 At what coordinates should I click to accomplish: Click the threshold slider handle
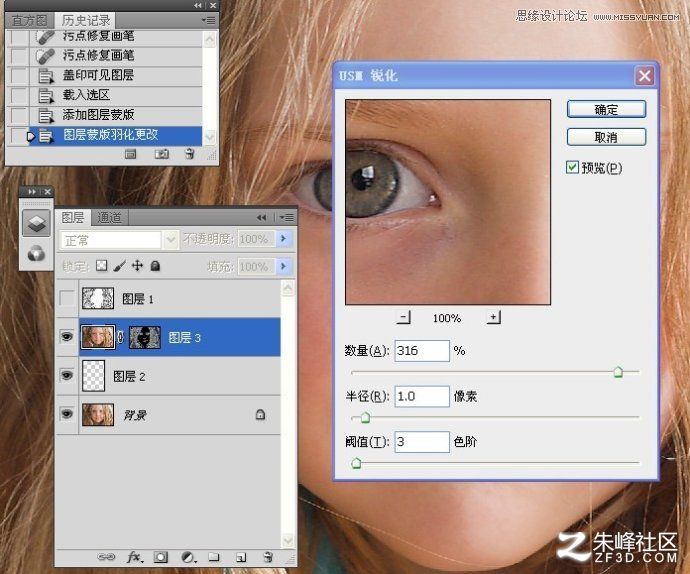point(356,463)
